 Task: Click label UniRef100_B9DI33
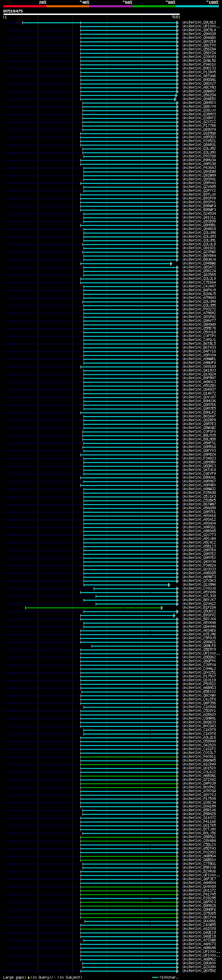[x=199, y=68]
